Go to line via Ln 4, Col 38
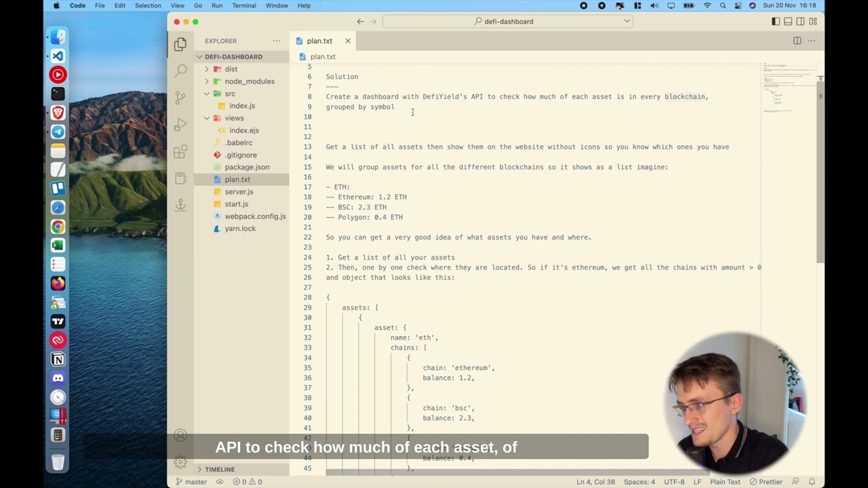 point(595,482)
